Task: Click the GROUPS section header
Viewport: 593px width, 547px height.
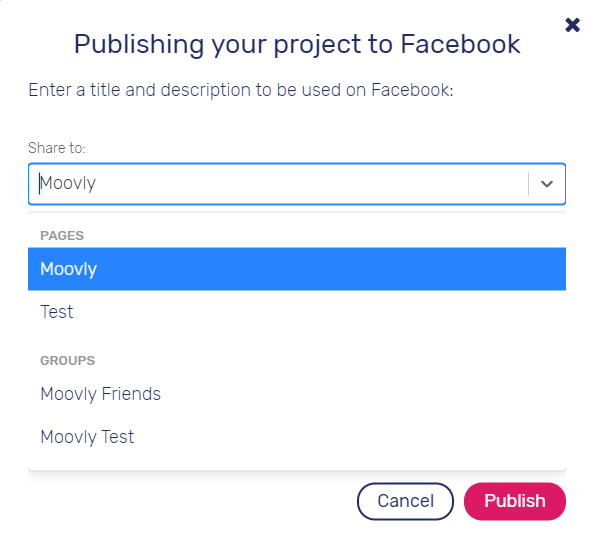Action: (67, 361)
